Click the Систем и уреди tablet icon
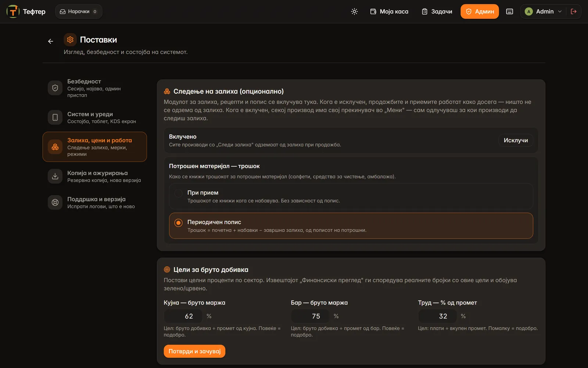The height and width of the screenshot is (368, 588). point(55,117)
